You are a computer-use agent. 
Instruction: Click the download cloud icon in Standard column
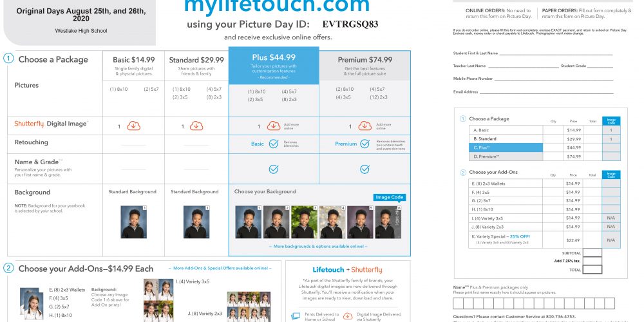(x=196, y=126)
